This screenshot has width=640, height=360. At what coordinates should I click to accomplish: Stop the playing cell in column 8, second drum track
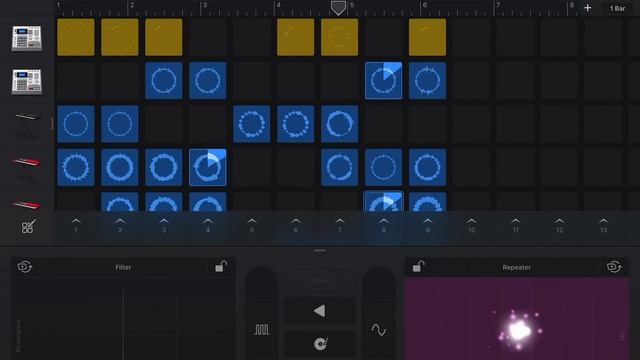click(384, 80)
